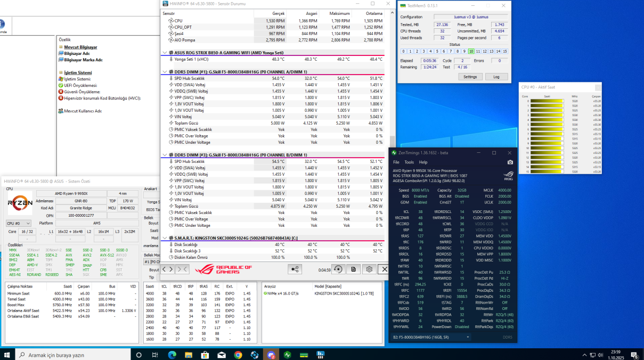This screenshot has height=360, width=644.
Task: Open Mail app from taskbar
Action: 221,355
